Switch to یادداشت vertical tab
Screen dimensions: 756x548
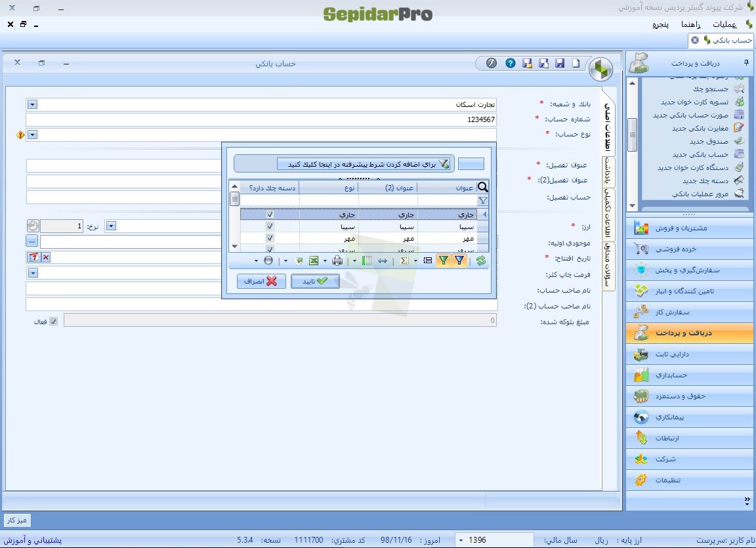[608, 171]
